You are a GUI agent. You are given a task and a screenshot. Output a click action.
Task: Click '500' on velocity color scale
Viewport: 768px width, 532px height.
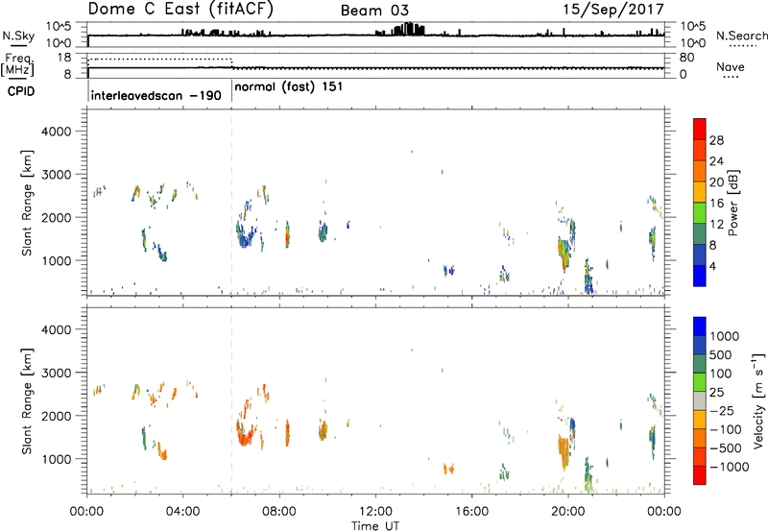[721, 354]
